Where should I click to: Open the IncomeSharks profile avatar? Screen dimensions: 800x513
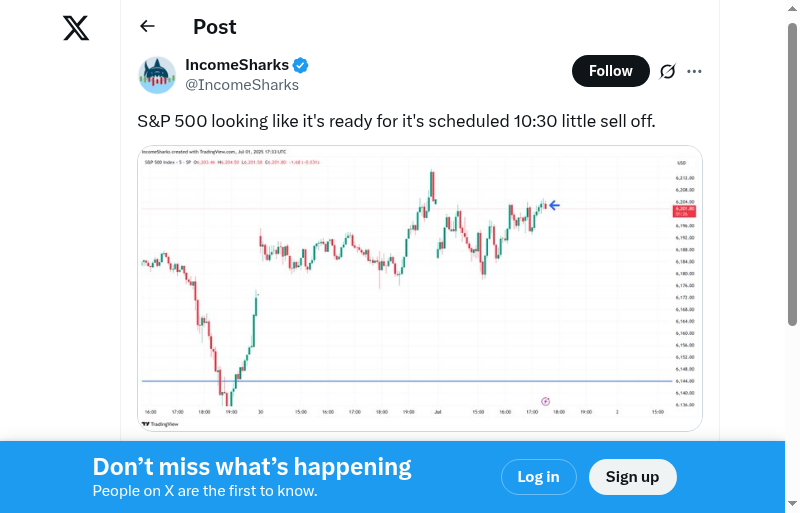157,75
